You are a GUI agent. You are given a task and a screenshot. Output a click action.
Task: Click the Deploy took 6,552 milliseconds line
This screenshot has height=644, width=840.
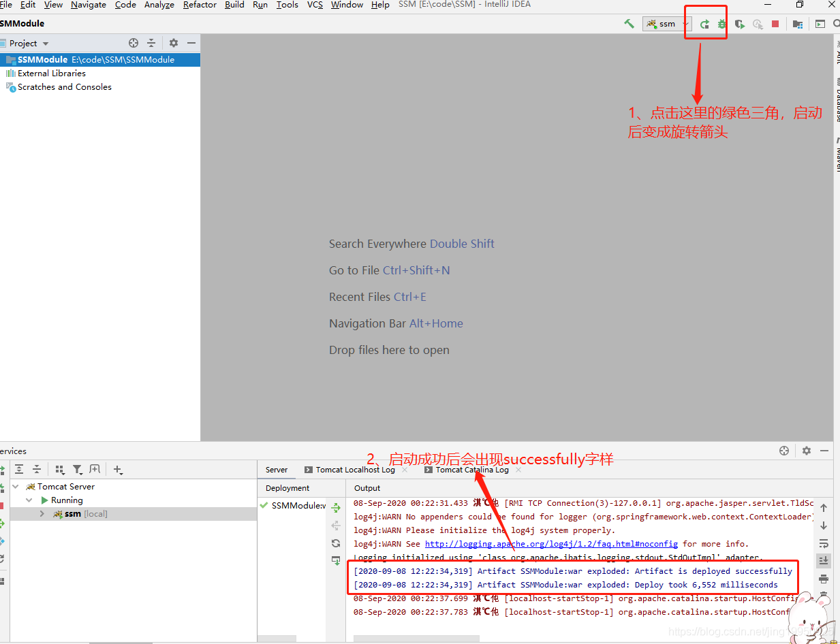(565, 585)
